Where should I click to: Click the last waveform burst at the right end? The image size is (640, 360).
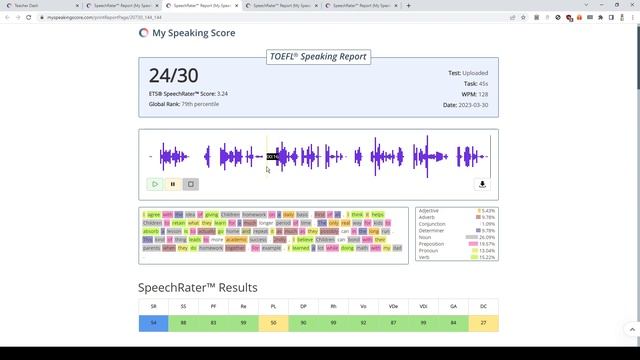pos(471,156)
